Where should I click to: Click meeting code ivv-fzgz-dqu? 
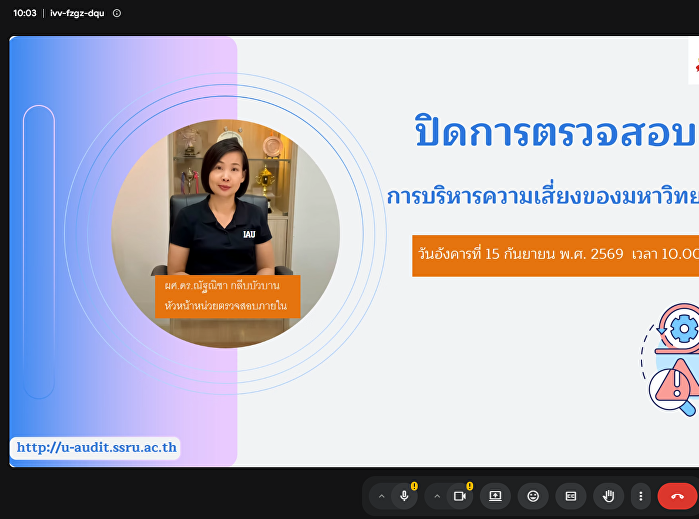coord(77,13)
